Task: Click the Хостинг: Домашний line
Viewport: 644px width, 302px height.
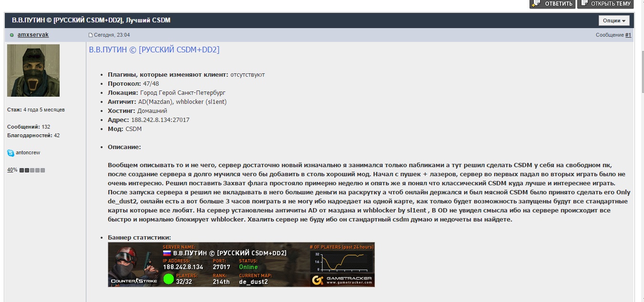Action: pyautogui.click(x=137, y=111)
